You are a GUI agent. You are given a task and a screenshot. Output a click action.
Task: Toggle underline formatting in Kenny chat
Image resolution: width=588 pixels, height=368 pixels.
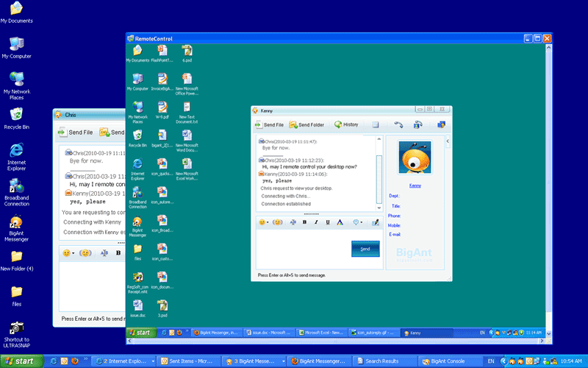(x=328, y=222)
